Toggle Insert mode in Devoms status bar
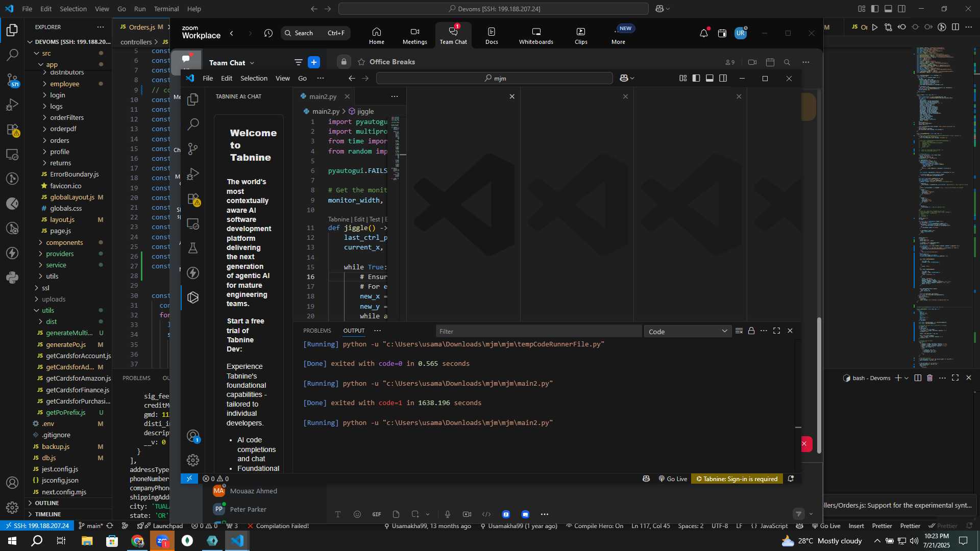This screenshot has height=551, width=980. click(856, 526)
